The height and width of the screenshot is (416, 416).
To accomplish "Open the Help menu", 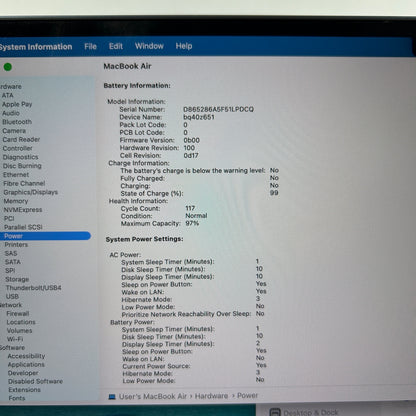I will tap(184, 46).
